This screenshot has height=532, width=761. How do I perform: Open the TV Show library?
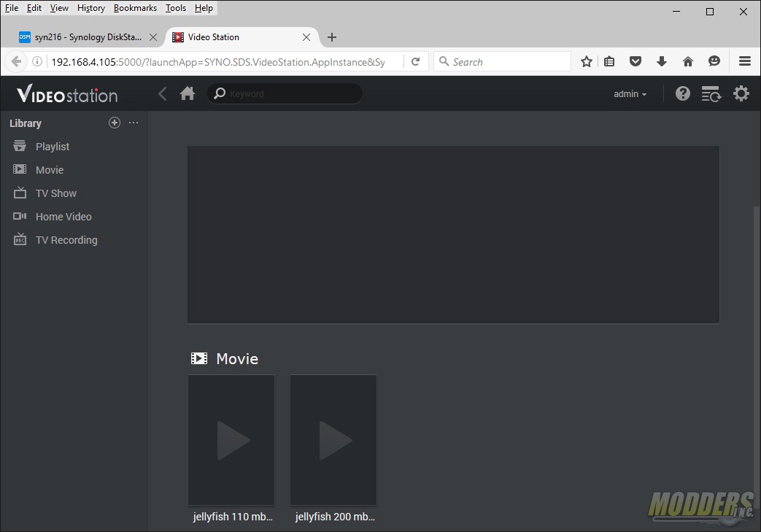click(x=55, y=193)
